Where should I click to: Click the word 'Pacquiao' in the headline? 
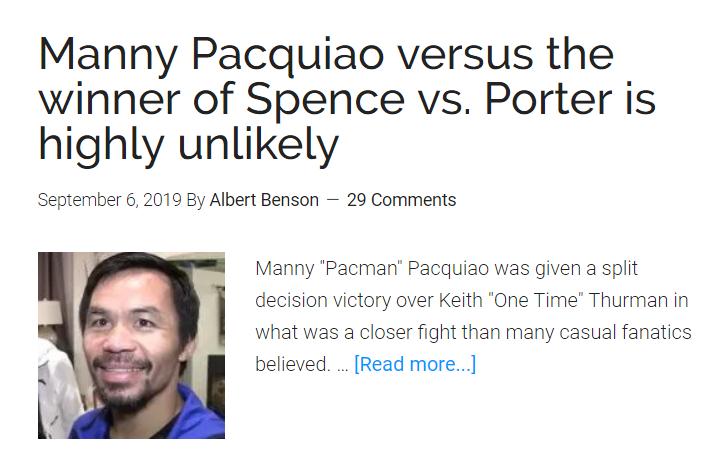point(287,55)
